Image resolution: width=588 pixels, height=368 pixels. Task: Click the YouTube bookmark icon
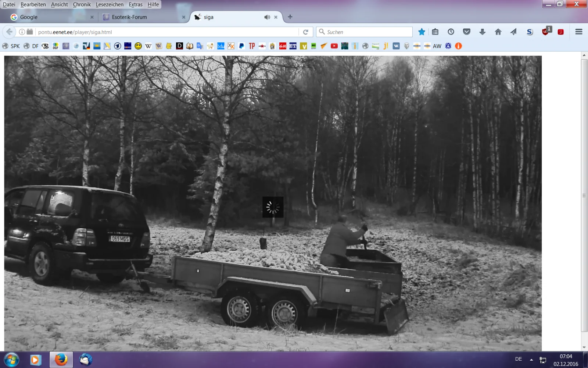(x=334, y=46)
